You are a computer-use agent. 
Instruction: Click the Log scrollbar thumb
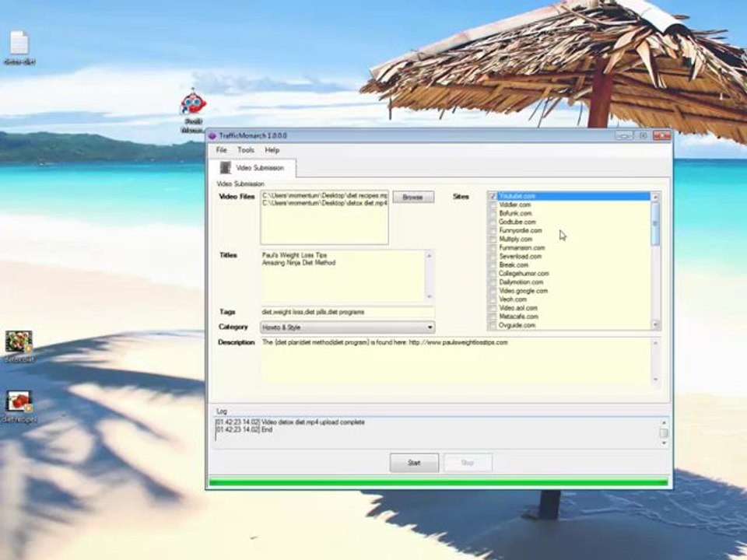(663, 433)
